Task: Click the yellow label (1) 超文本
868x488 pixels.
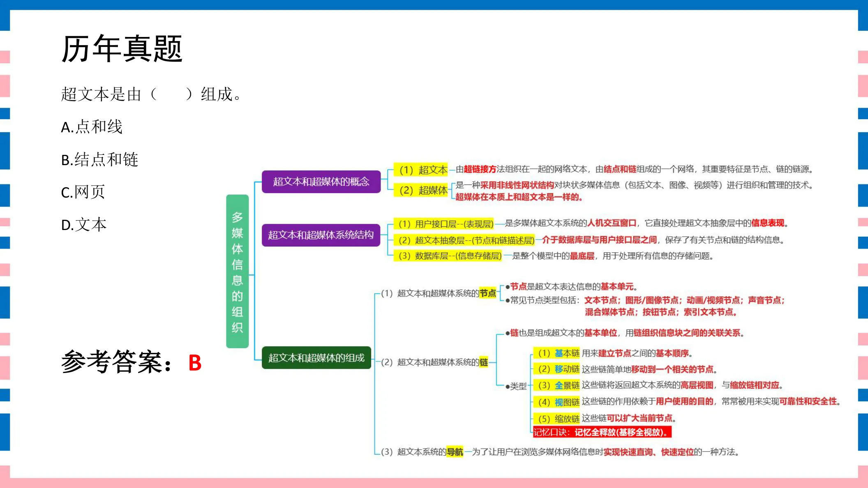Action: 421,170
